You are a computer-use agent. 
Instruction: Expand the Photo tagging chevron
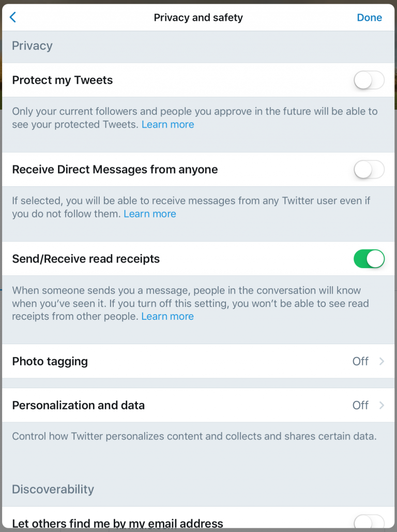pos(383,361)
